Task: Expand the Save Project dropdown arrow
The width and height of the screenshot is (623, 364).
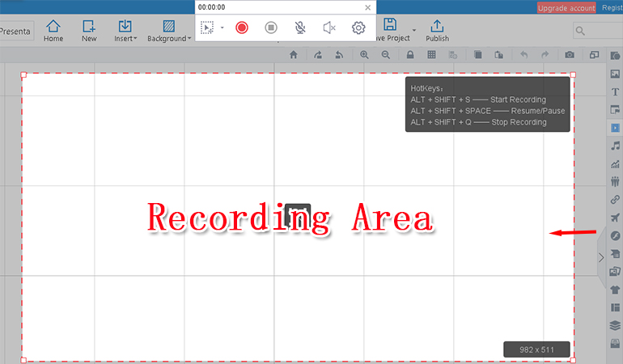Action: pos(414,30)
